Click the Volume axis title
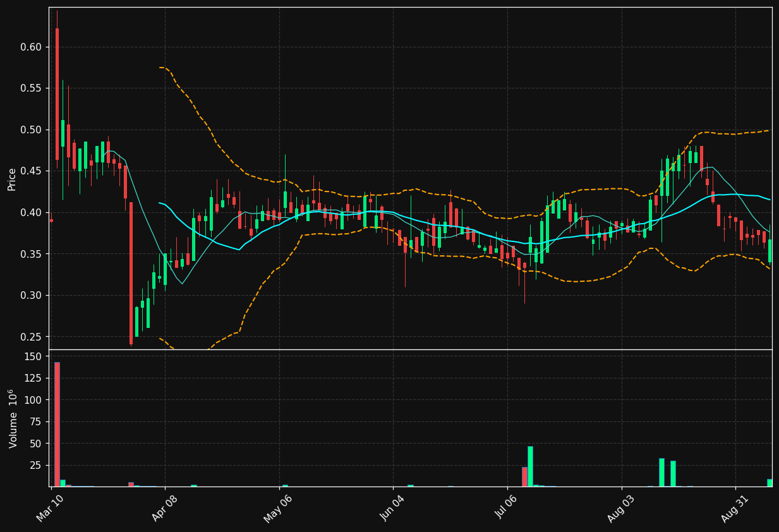 click(12, 418)
